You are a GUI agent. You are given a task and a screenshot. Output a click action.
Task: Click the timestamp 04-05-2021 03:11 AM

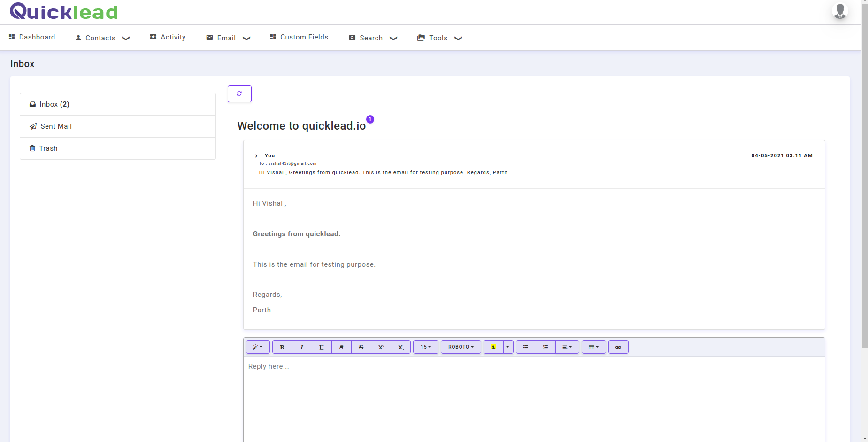tap(782, 155)
